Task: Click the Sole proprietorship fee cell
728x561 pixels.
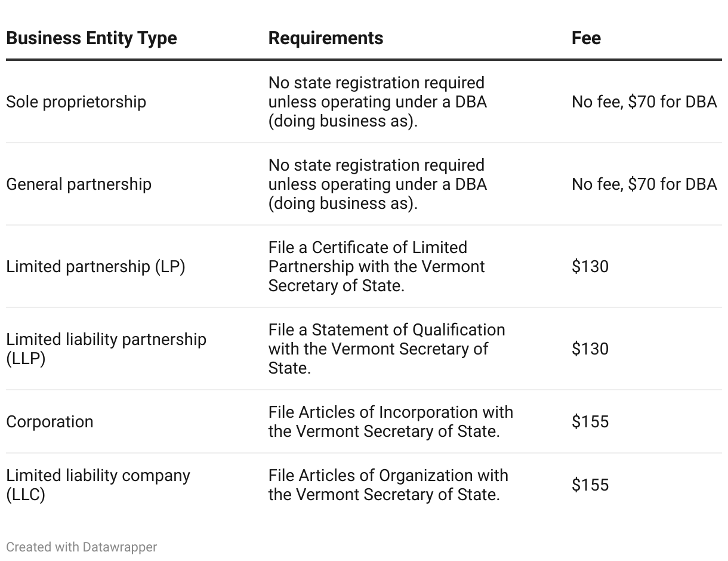Action: [x=644, y=101]
